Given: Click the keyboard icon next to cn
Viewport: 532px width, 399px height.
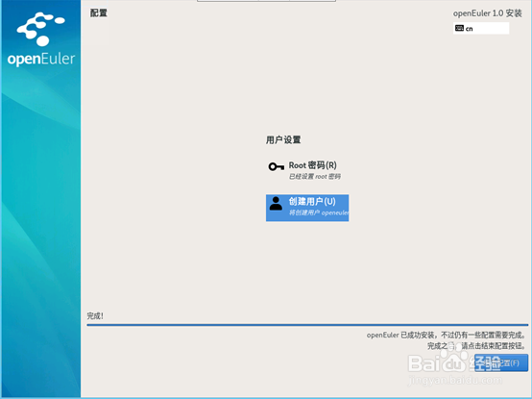Looking at the screenshot, I should point(459,28).
